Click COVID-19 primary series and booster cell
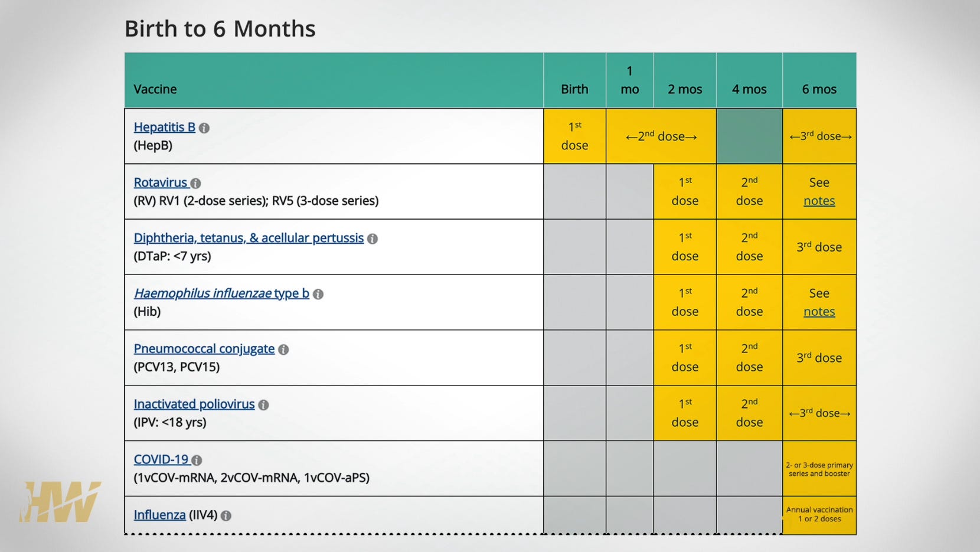 point(819,469)
